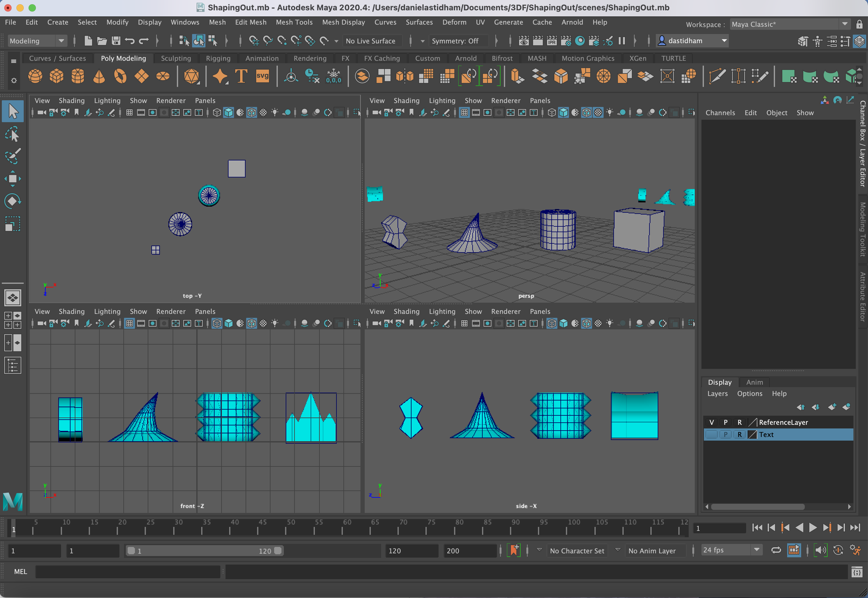Create a polygon disc from the shelf
Screen dimensions: 868x598
pyautogui.click(x=163, y=77)
